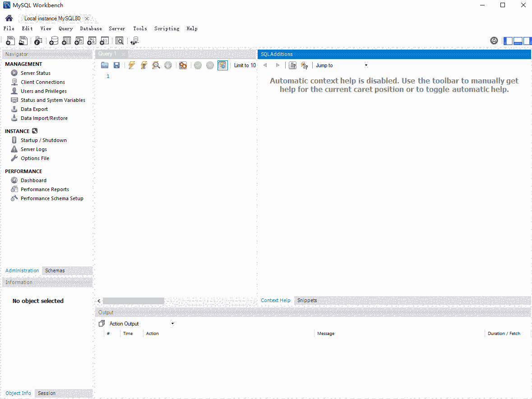The image size is (532, 399).
Task: Open the inspector for selected object
Action: pos(38,41)
